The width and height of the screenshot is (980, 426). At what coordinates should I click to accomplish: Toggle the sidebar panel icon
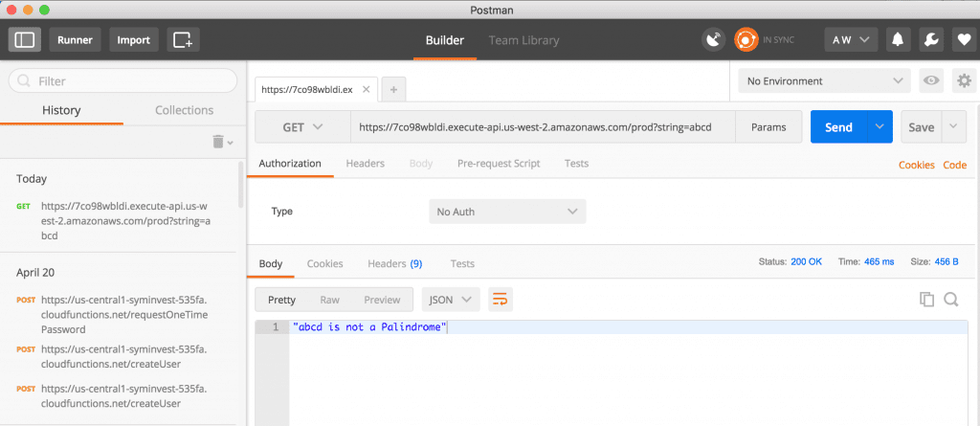(x=25, y=40)
